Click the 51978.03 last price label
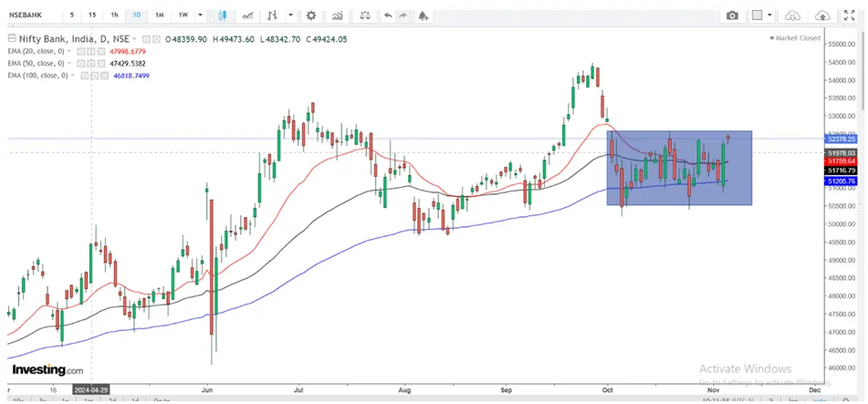This screenshot has height=404, width=868. click(x=842, y=152)
